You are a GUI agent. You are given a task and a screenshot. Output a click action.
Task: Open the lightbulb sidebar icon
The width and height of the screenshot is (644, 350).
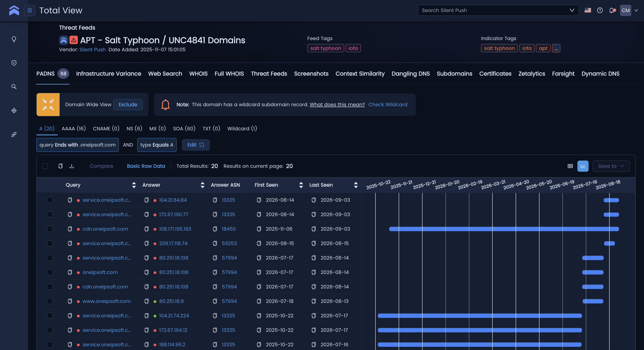tap(14, 39)
